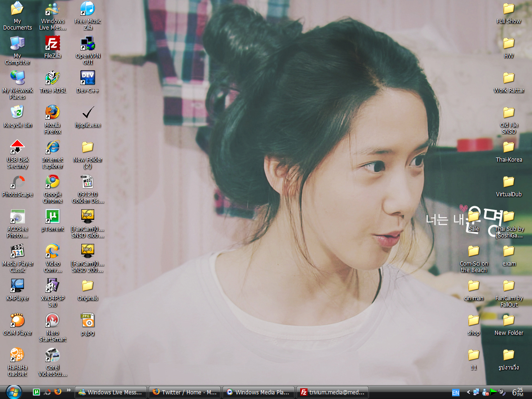Viewport: 532px width, 399px height.
Task: Select My Network Places icon
Action: 17,85
